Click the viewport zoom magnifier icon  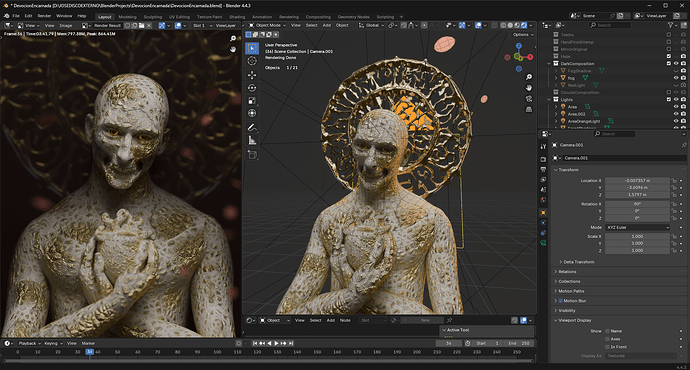(529, 77)
